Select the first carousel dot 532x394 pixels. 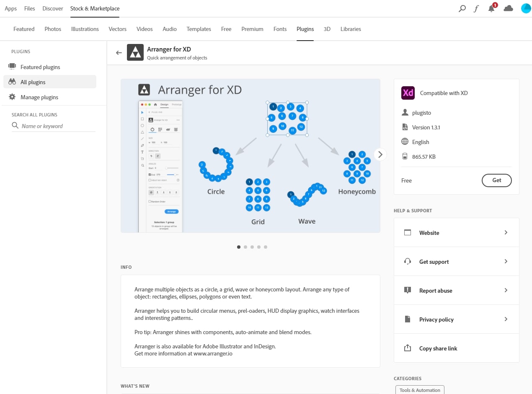point(239,247)
